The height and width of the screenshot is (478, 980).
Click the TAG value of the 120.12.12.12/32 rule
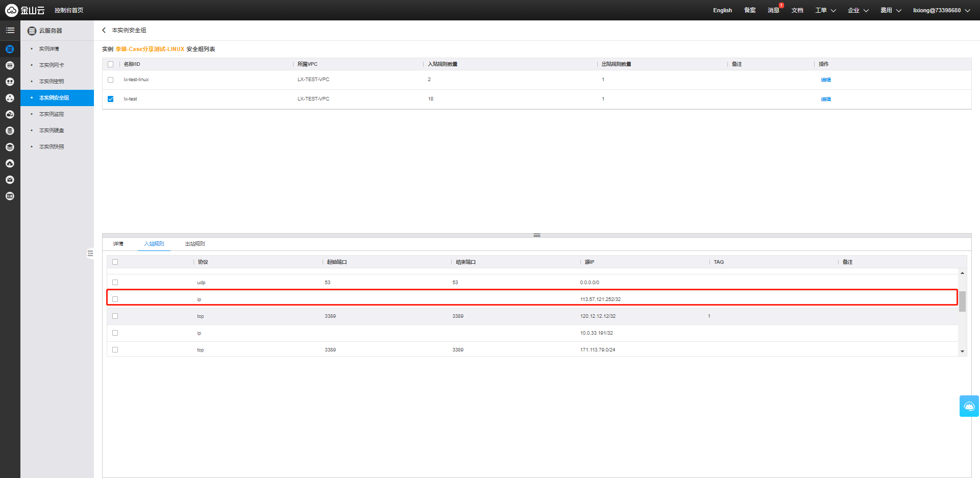tap(709, 316)
